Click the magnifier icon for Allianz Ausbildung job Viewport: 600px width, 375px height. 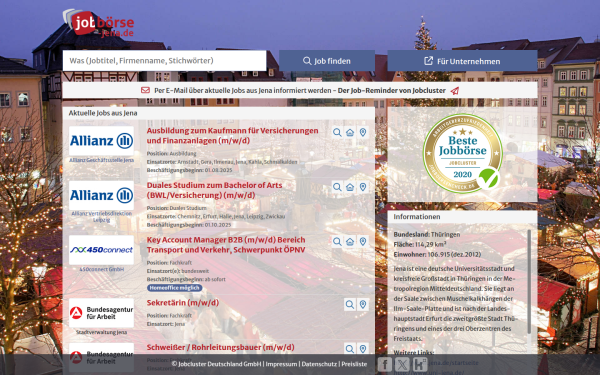[x=337, y=132]
